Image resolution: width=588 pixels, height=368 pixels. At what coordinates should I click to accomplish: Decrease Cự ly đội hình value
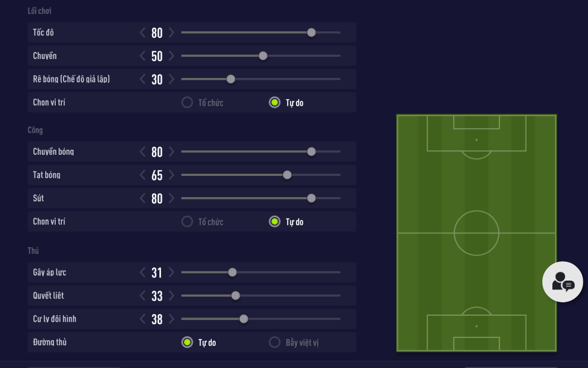point(143,320)
